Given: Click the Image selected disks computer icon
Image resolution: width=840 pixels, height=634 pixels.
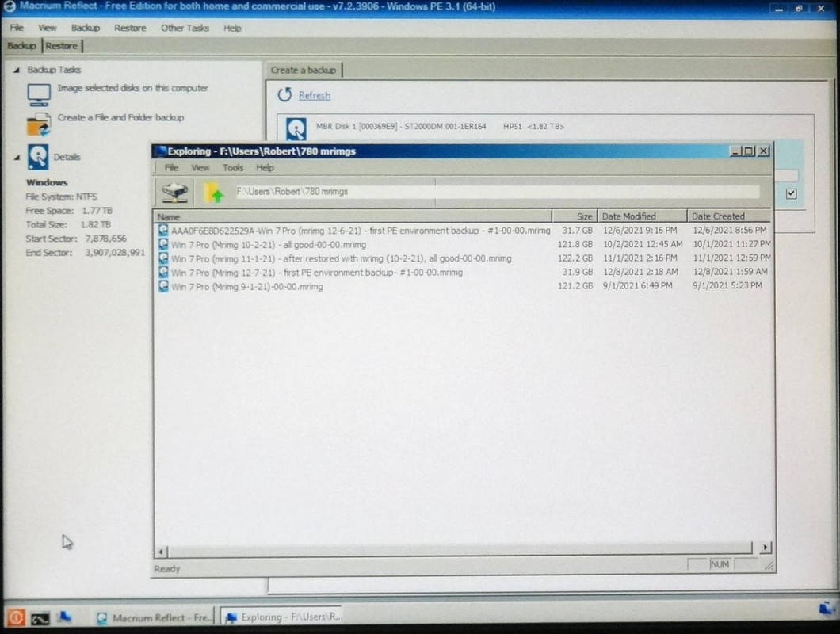Looking at the screenshot, I should [x=39, y=95].
